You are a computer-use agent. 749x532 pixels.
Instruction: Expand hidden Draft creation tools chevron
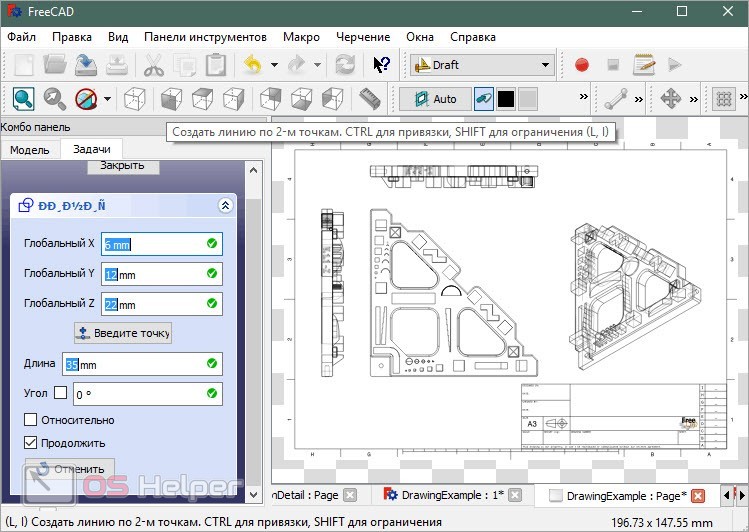pos(639,99)
